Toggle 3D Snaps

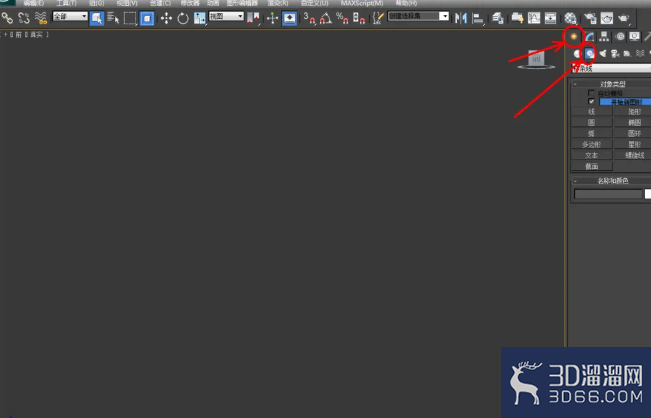pos(309,18)
